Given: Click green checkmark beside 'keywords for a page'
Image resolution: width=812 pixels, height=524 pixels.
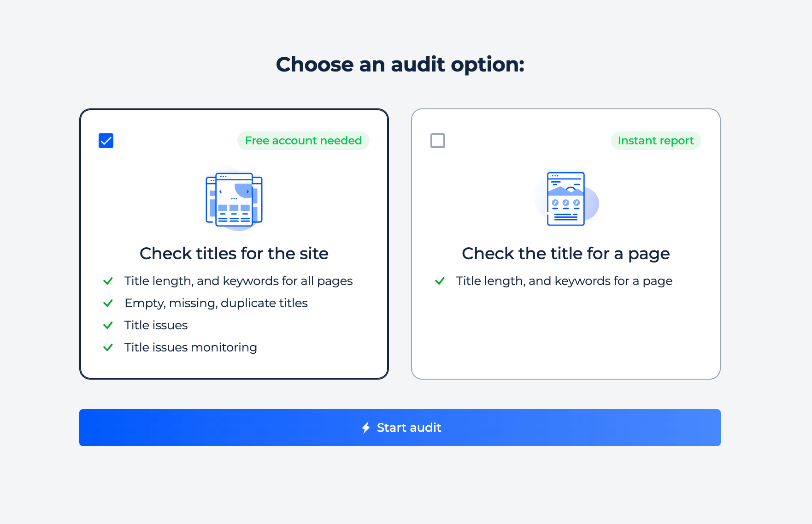Looking at the screenshot, I should pos(440,281).
